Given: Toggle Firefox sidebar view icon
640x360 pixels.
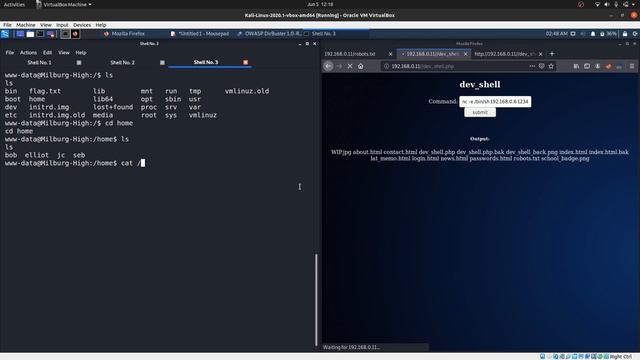Looking at the screenshot, I should pyautogui.click(x=587, y=66).
